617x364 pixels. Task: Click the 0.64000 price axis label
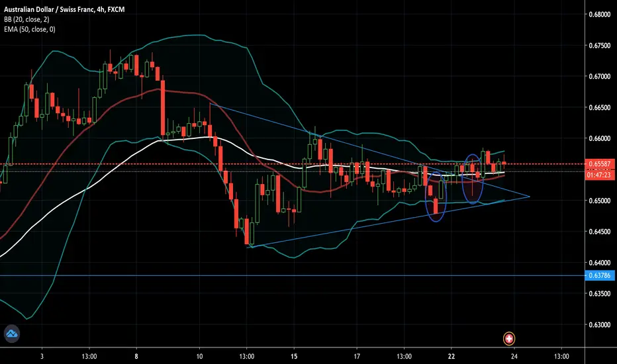600,263
